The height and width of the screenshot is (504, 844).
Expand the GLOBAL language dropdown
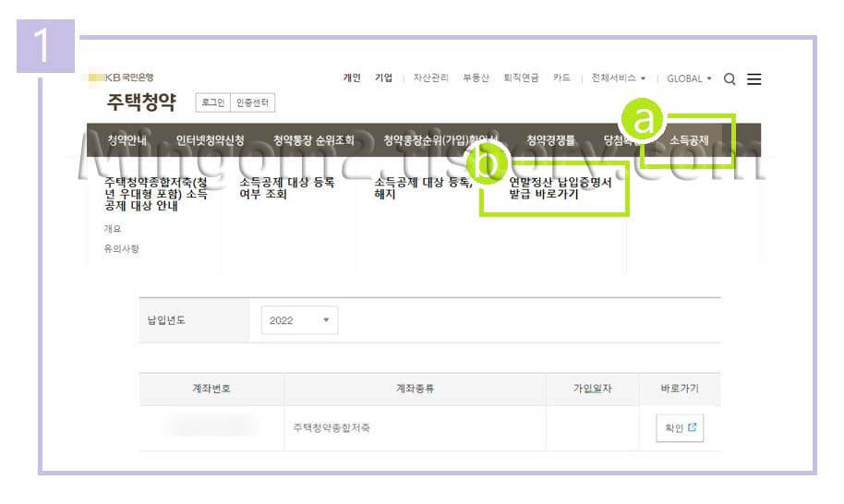[x=689, y=78]
